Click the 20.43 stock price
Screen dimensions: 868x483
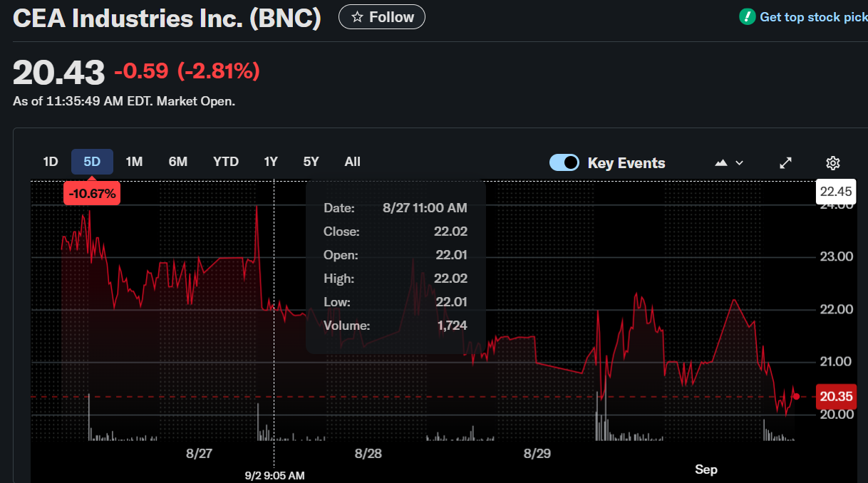tap(59, 73)
